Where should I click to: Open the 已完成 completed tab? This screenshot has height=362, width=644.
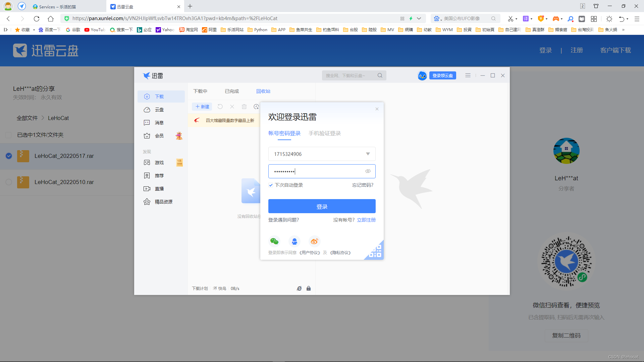tap(231, 91)
